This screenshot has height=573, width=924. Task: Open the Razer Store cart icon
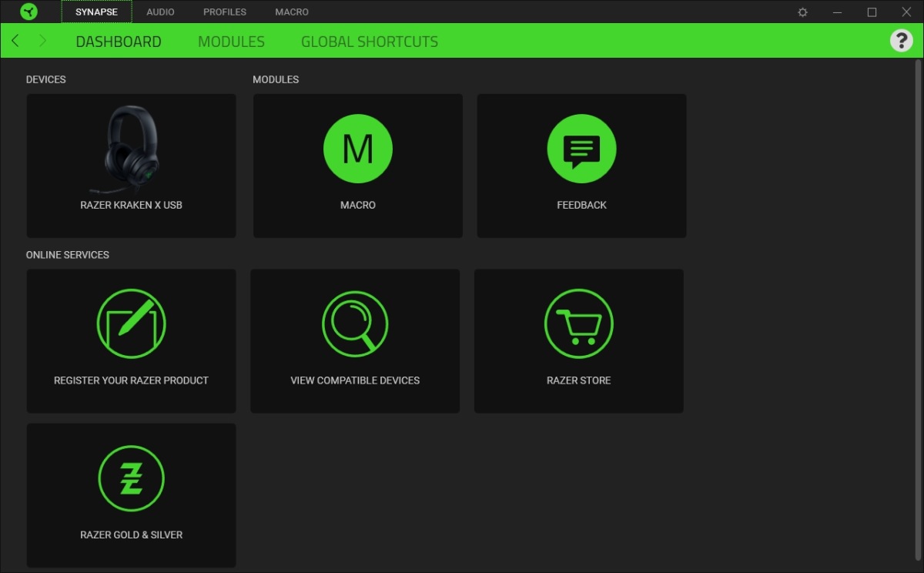(579, 323)
